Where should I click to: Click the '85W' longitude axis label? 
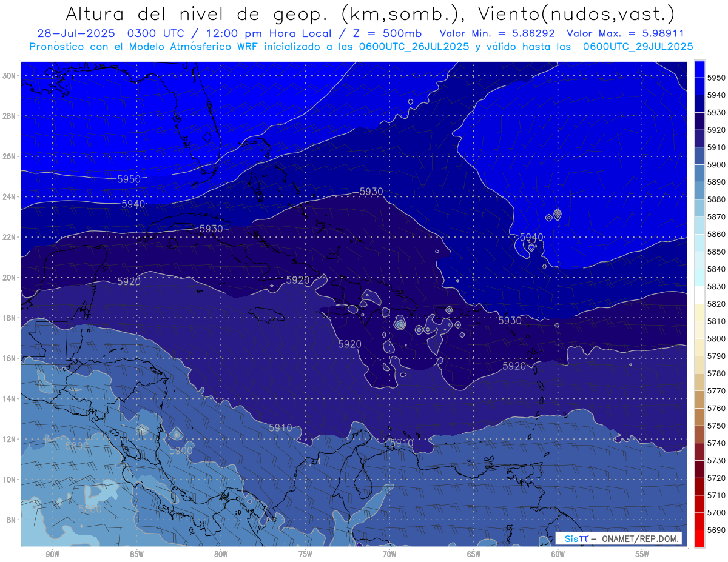click(x=136, y=554)
